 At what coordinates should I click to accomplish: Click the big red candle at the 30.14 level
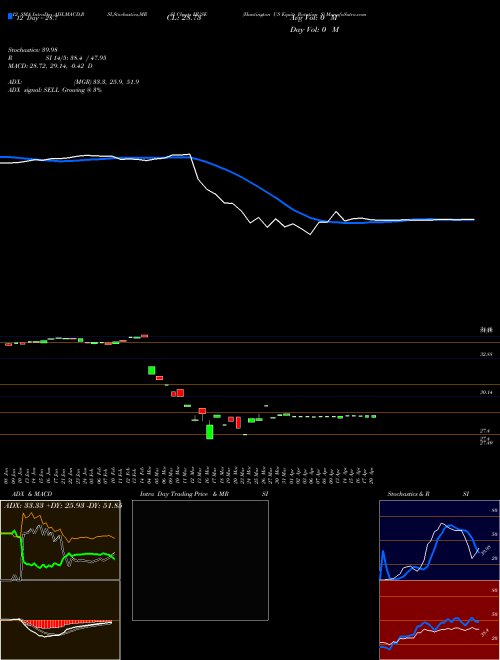pos(181,393)
